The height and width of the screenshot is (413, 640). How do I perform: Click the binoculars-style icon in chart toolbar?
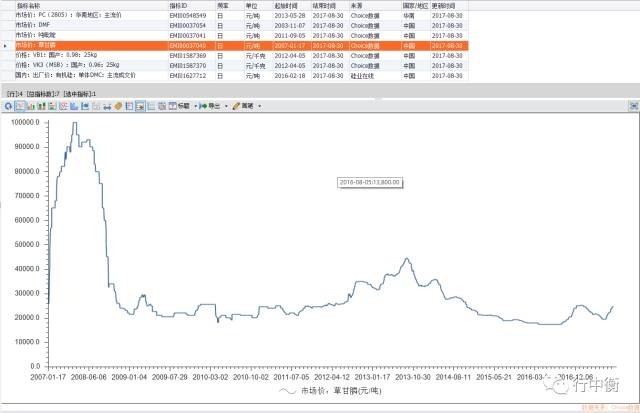pyautogui.click(x=107, y=106)
